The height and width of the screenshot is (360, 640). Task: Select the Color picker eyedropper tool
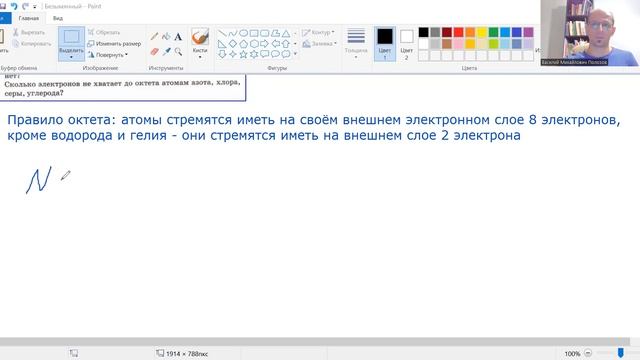(x=166, y=51)
